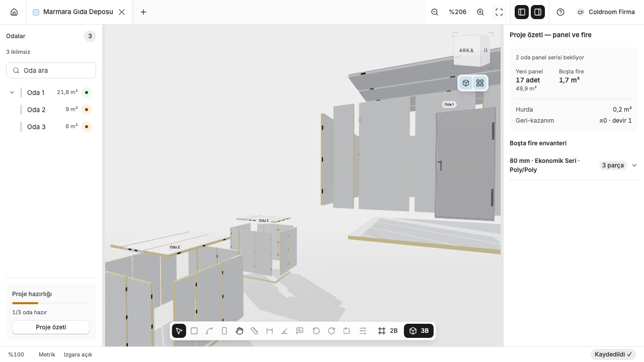Click the Oda 2 label in the viewport

[x=175, y=247]
